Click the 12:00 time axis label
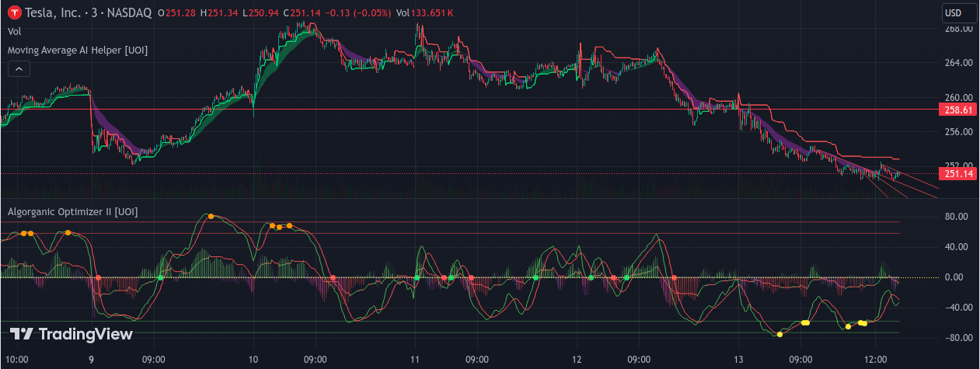980x369 pixels. point(876,360)
